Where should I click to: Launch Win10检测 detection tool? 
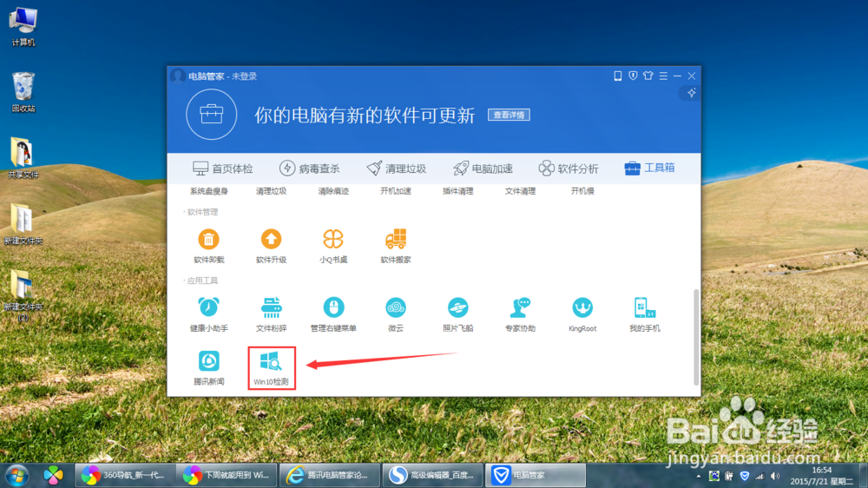pyautogui.click(x=271, y=368)
